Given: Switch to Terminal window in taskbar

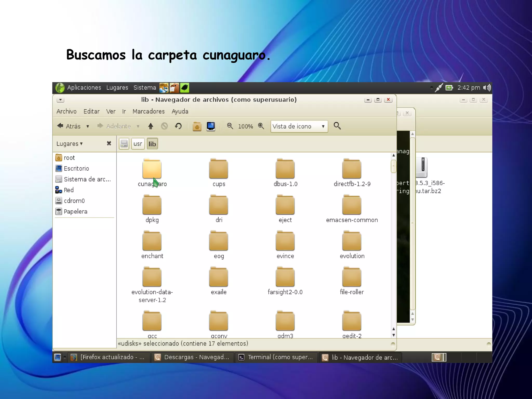Looking at the screenshot, I should (x=276, y=357).
